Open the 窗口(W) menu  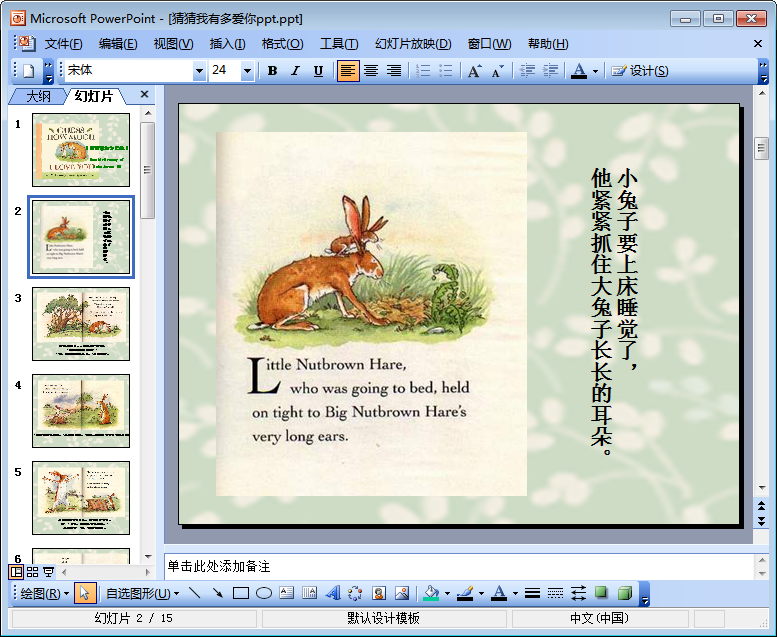pyautogui.click(x=489, y=44)
